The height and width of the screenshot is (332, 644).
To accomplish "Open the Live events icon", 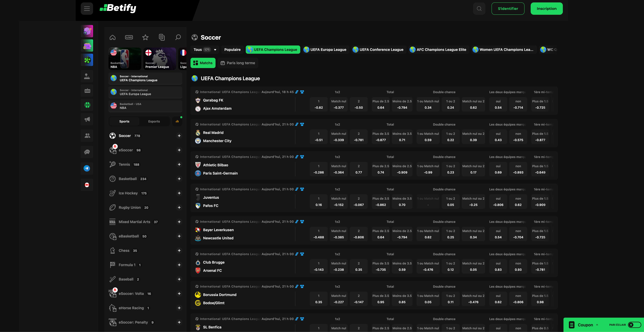I will [129, 37].
